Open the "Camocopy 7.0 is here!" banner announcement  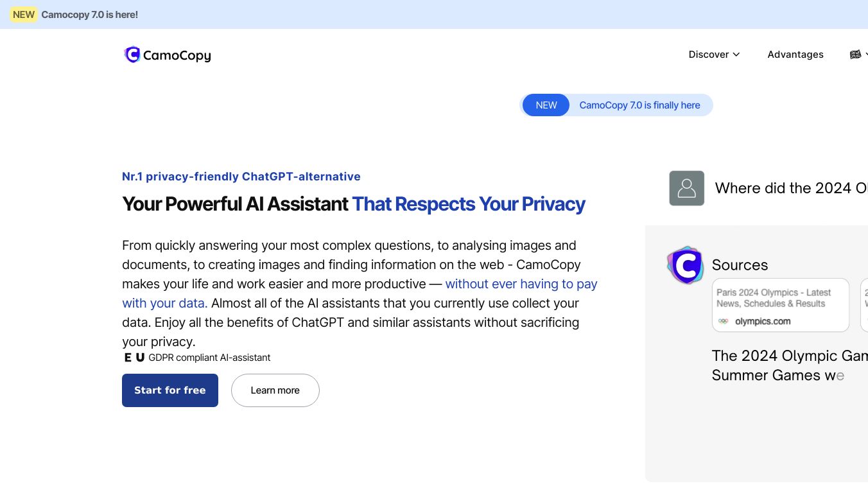89,14
